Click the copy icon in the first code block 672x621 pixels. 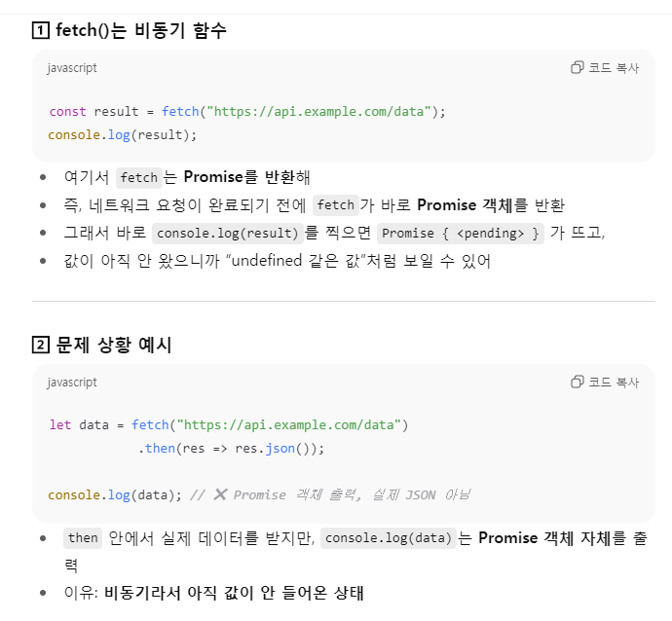(578, 67)
